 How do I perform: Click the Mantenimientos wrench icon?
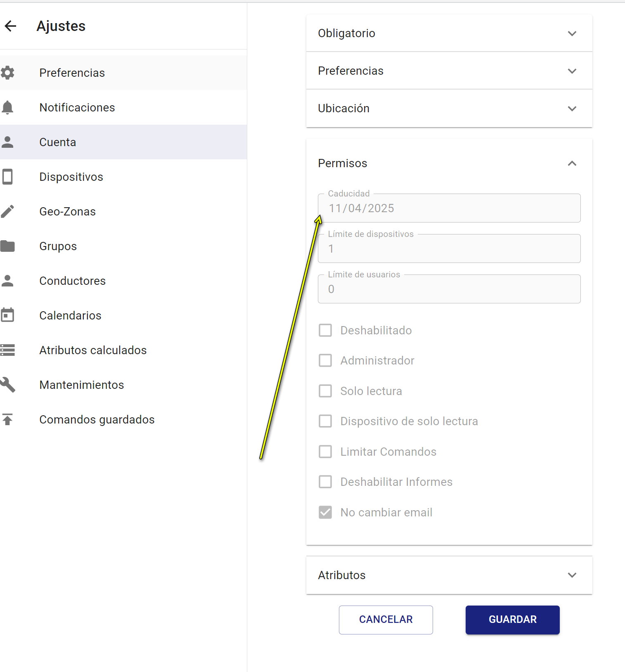(7, 385)
